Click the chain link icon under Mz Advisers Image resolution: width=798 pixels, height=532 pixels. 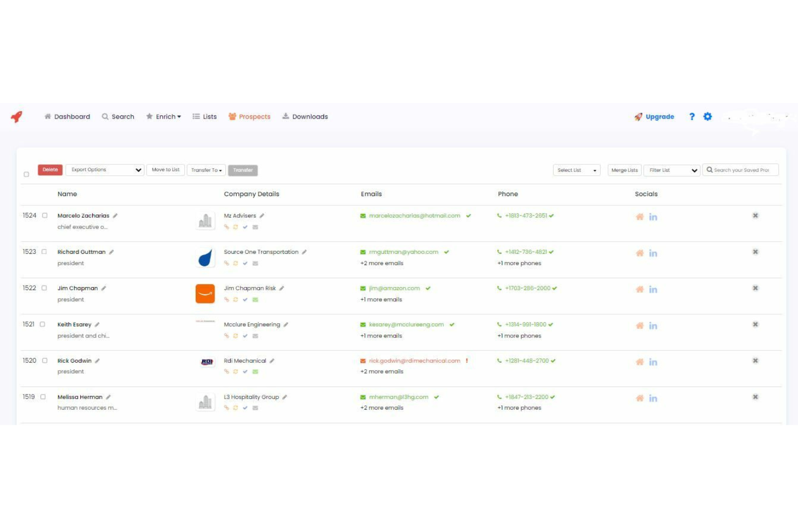(x=226, y=227)
